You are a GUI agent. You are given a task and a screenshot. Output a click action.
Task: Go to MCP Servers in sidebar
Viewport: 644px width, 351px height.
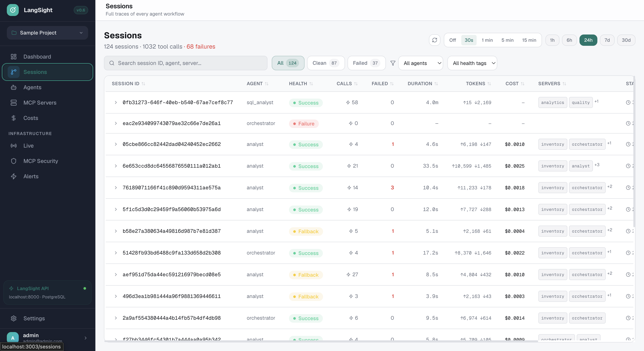pos(40,102)
